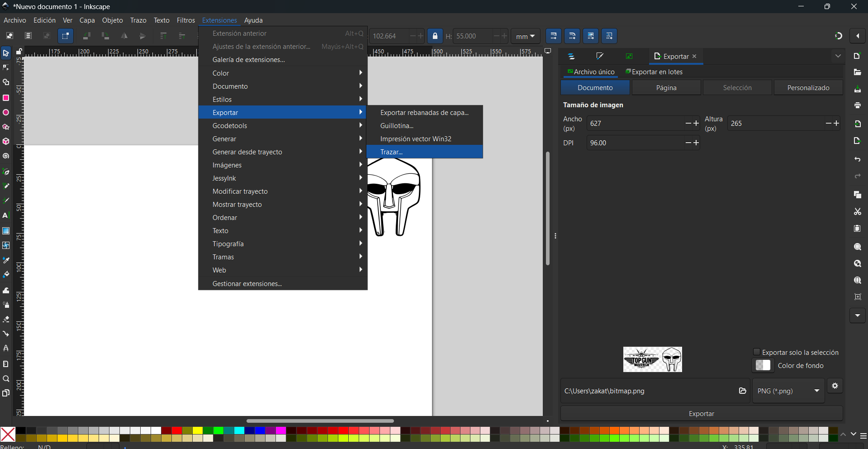Click the Undo arrow icon
This screenshot has height=449, width=868.
coord(857,160)
